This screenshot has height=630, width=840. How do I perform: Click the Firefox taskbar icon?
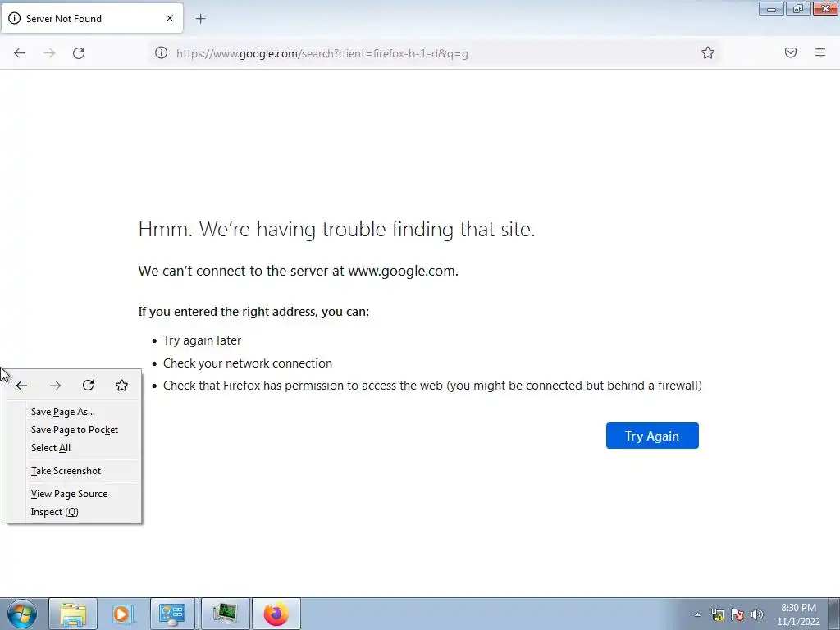pos(276,614)
